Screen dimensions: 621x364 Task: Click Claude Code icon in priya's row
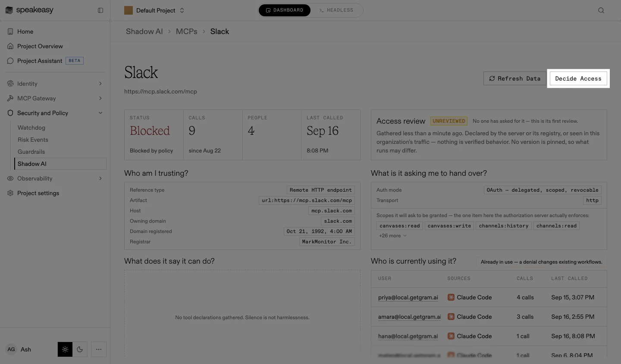pyautogui.click(x=451, y=297)
